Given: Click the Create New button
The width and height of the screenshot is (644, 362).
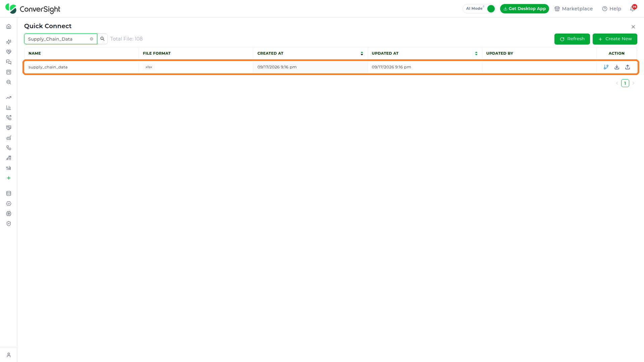Looking at the screenshot, I should [x=615, y=39].
